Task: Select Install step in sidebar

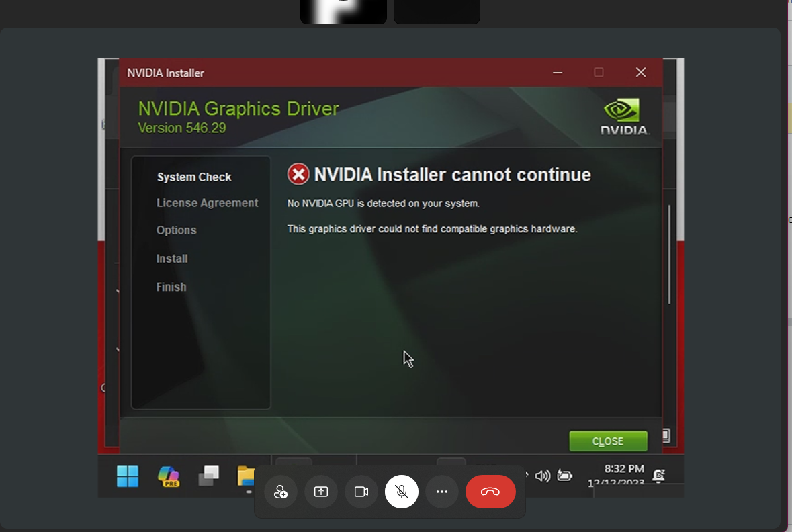Action: click(172, 259)
